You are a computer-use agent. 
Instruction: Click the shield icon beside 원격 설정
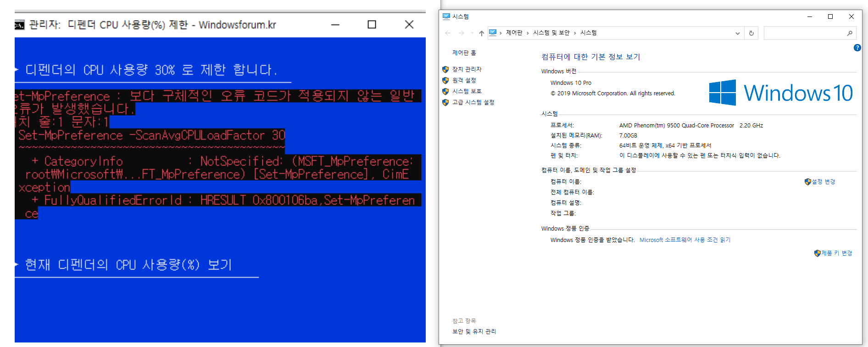click(445, 80)
